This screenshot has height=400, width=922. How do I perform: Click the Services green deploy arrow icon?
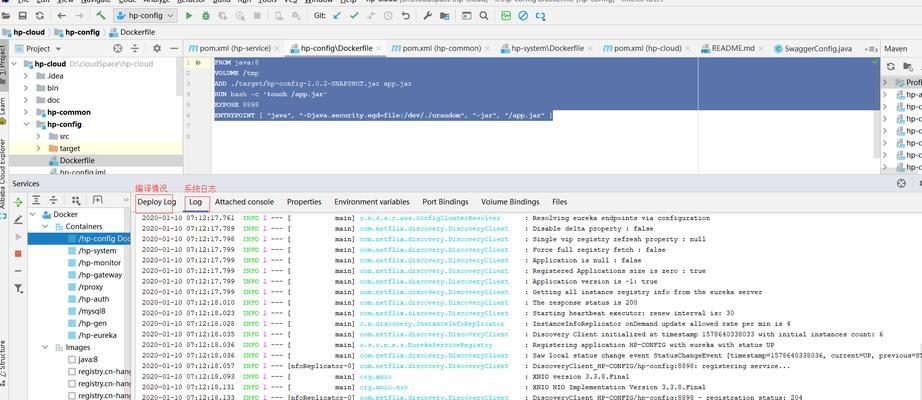(x=18, y=202)
